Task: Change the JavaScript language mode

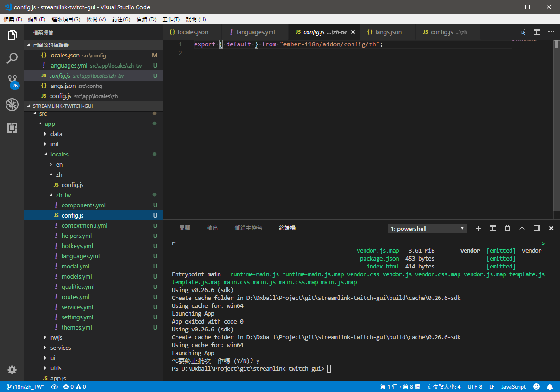Action: tap(514, 386)
